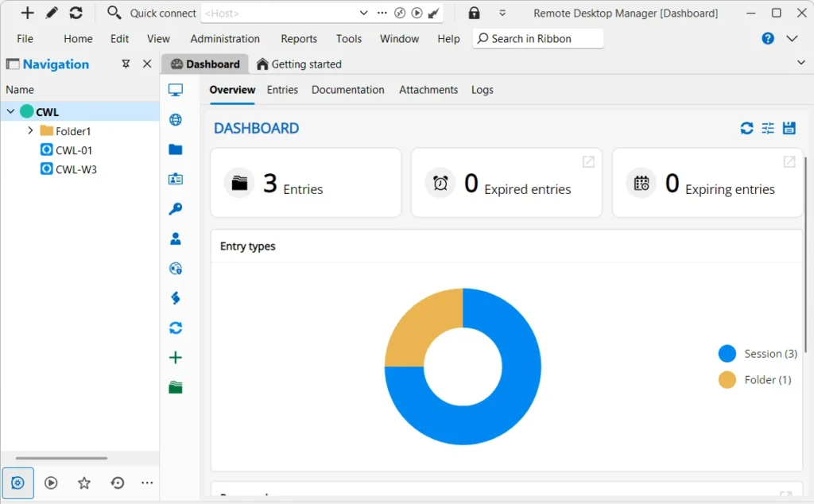Screen dimensions: 814x504
Task: Toggle pin on Navigation panel
Action: coord(126,64)
